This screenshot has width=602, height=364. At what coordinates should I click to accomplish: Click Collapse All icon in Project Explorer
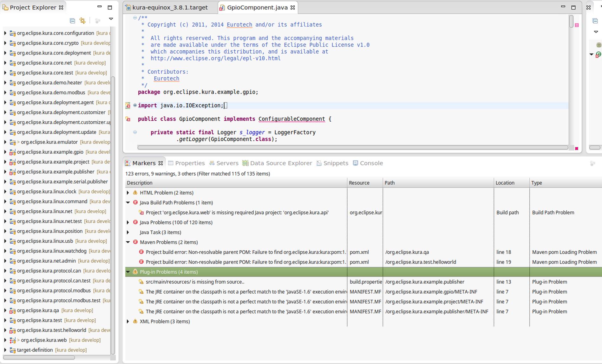pyautogui.click(x=72, y=21)
